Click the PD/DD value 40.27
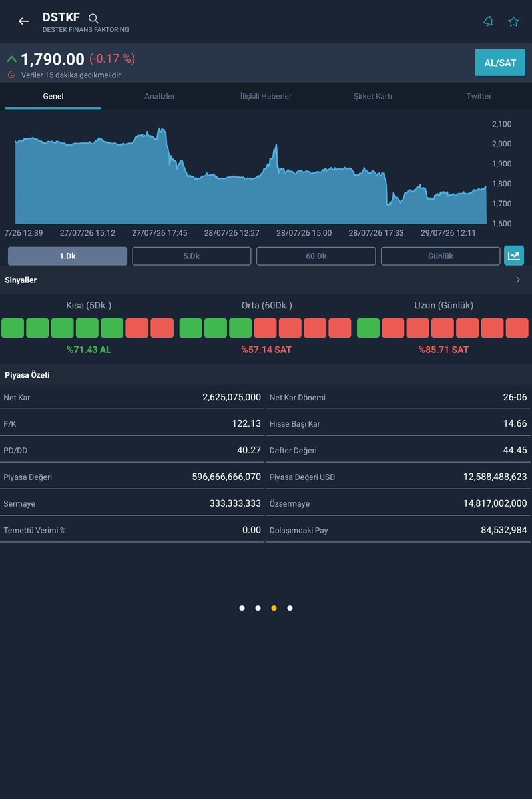 249,450
